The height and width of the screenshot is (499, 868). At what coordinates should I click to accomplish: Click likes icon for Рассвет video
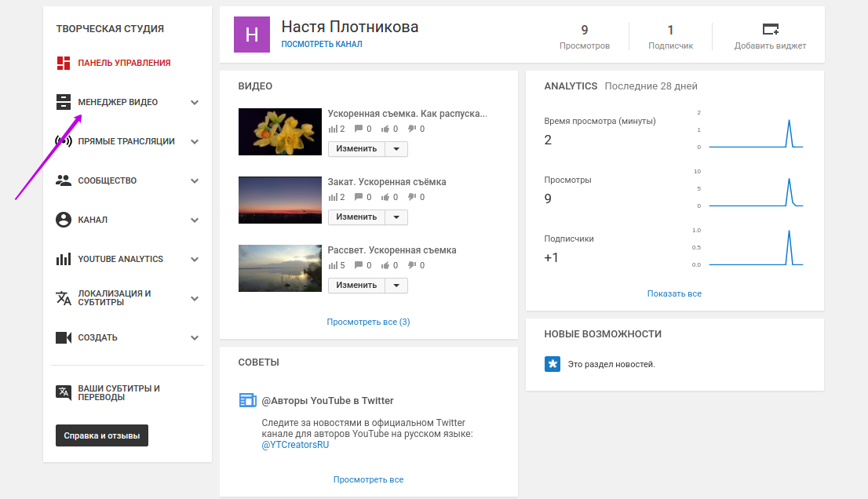[x=385, y=265]
